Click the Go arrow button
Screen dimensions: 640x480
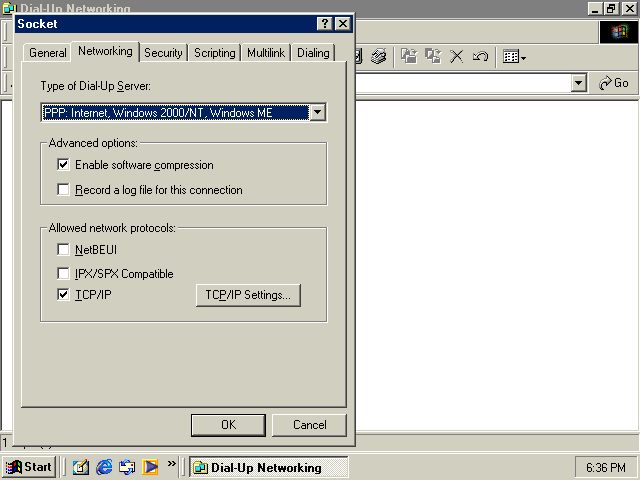coord(613,83)
